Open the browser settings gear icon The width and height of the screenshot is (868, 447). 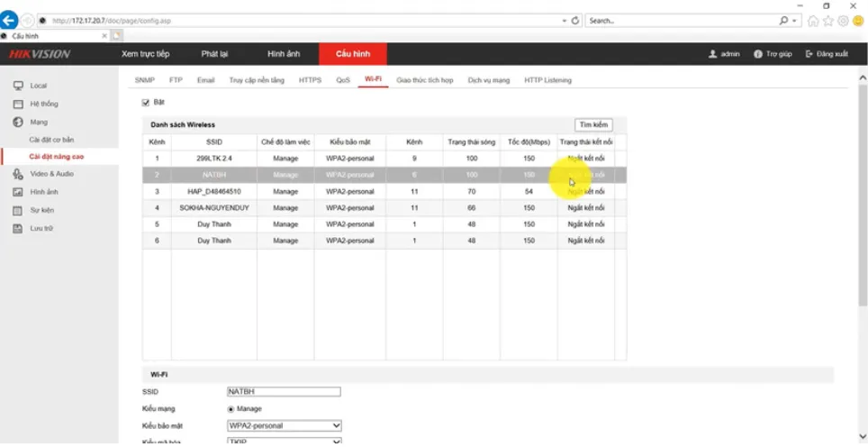click(843, 21)
